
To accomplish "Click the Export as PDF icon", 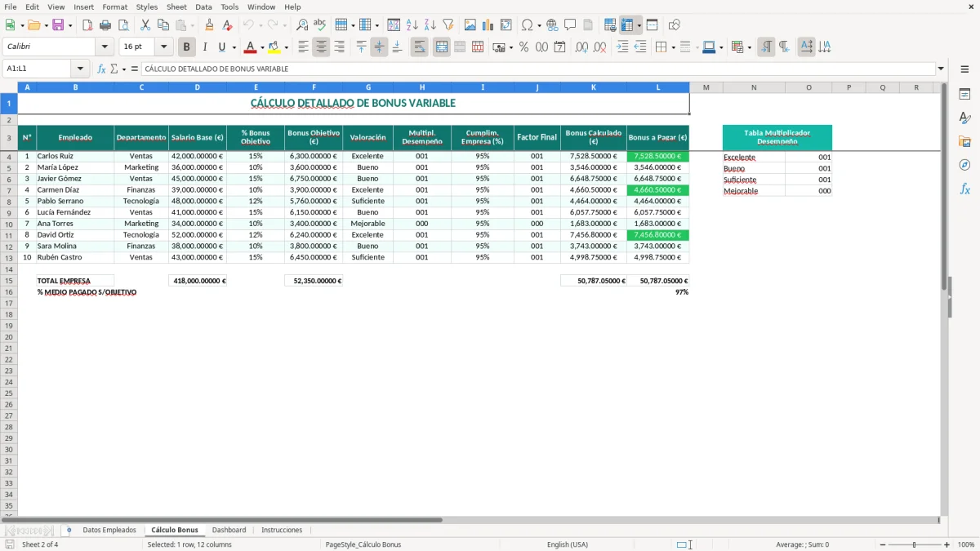I will pyautogui.click(x=87, y=25).
